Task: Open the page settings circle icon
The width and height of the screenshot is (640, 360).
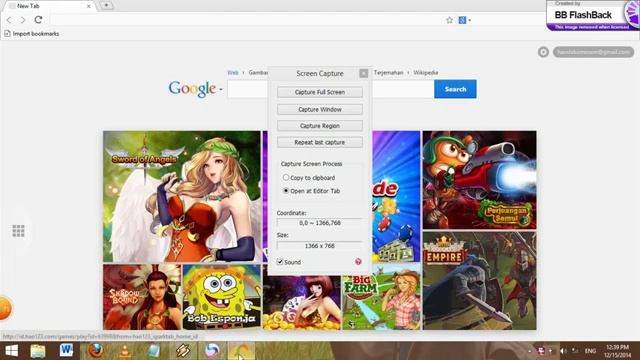Action: point(543,52)
